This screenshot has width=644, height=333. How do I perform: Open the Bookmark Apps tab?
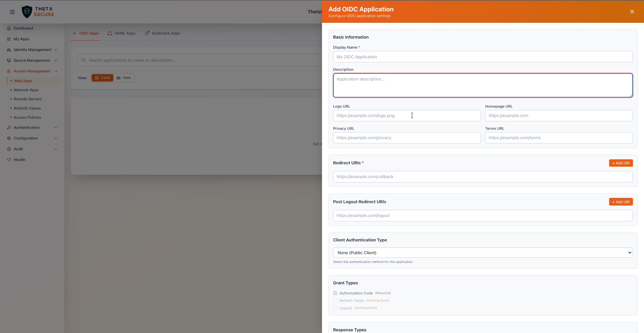[x=166, y=33]
